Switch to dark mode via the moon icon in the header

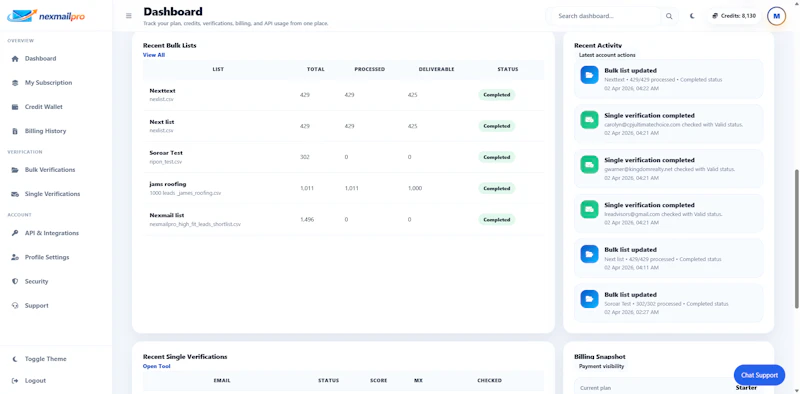point(692,16)
